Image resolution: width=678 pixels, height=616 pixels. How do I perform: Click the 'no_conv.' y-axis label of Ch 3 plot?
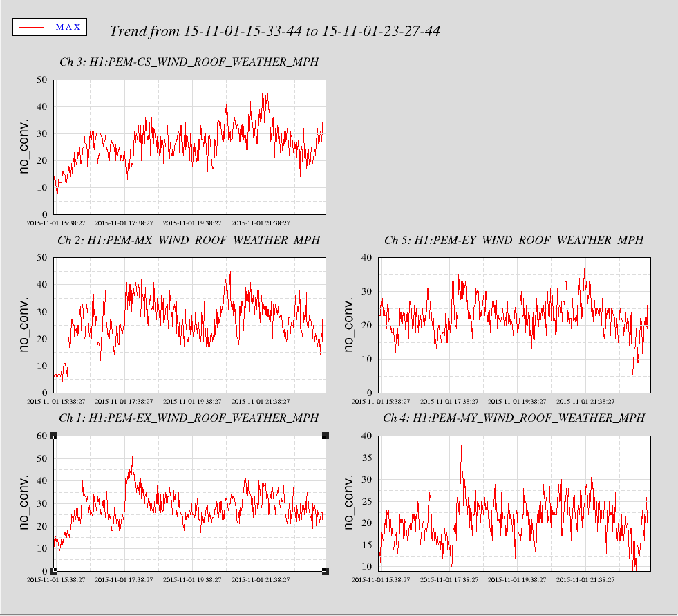tap(23, 146)
